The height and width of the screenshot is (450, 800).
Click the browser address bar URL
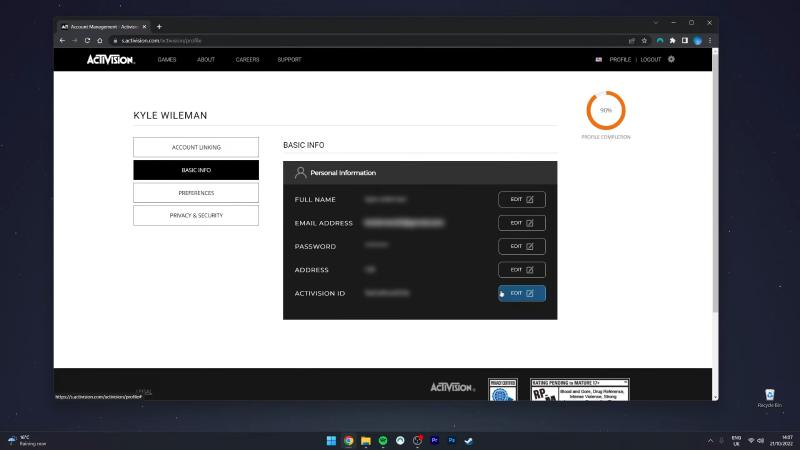162,41
